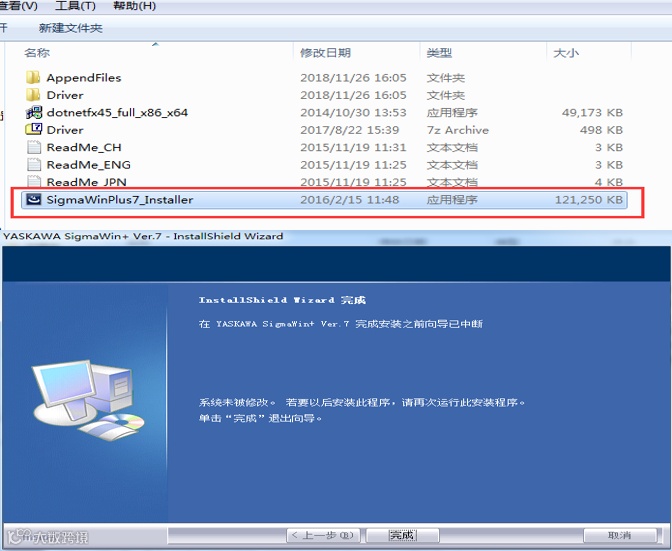Sort files by the 修改日期 column header
672x551 pixels.
(x=325, y=53)
